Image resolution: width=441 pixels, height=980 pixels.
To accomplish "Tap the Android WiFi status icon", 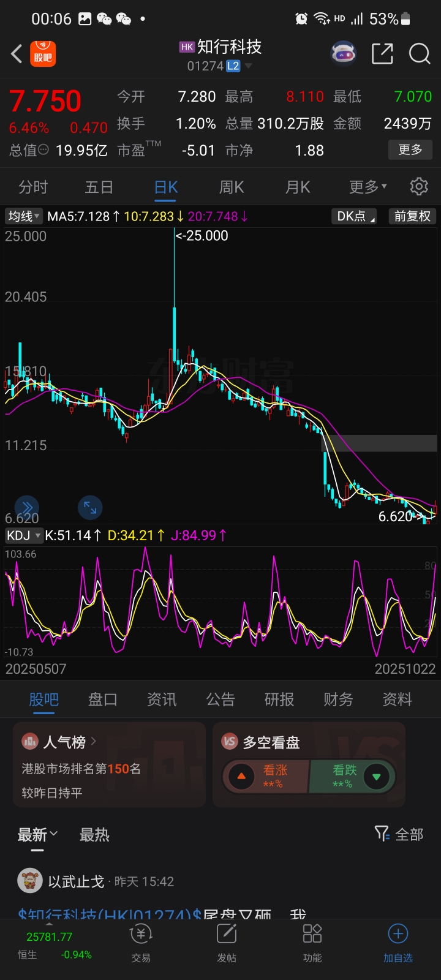I will [322, 19].
